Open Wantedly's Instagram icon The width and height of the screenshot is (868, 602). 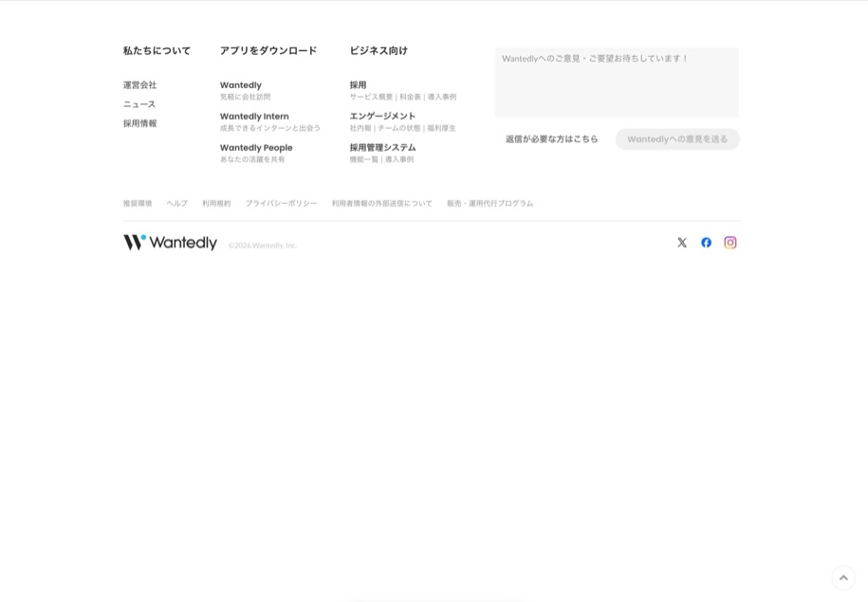coord(730,243)
